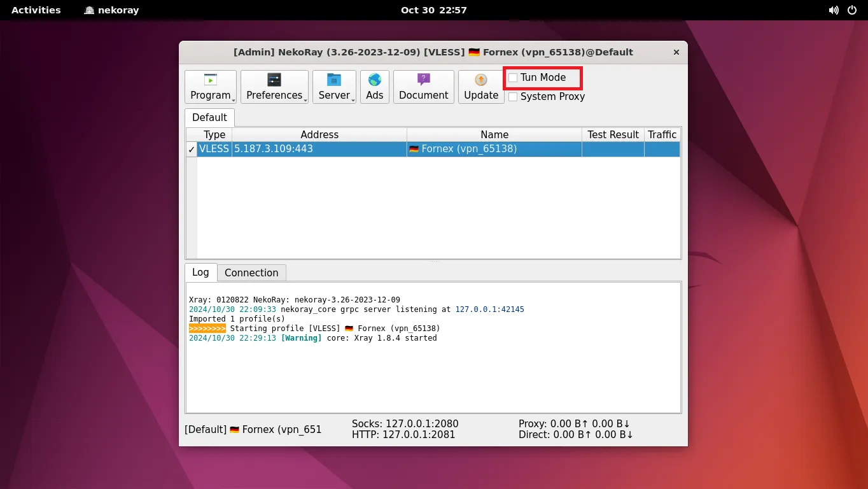Click the Direct traffic status text
This screenshot has height=489, width=868.
point(576,435)
